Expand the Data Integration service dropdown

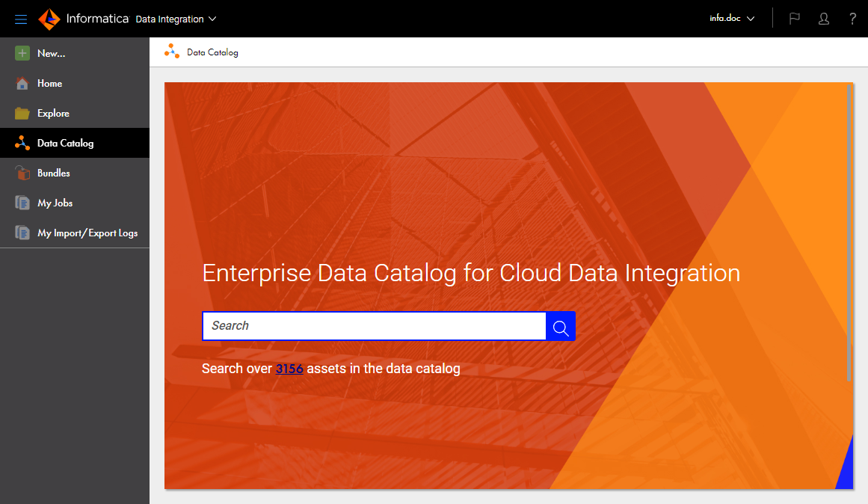pyautogui.click(x=176, y=19)
